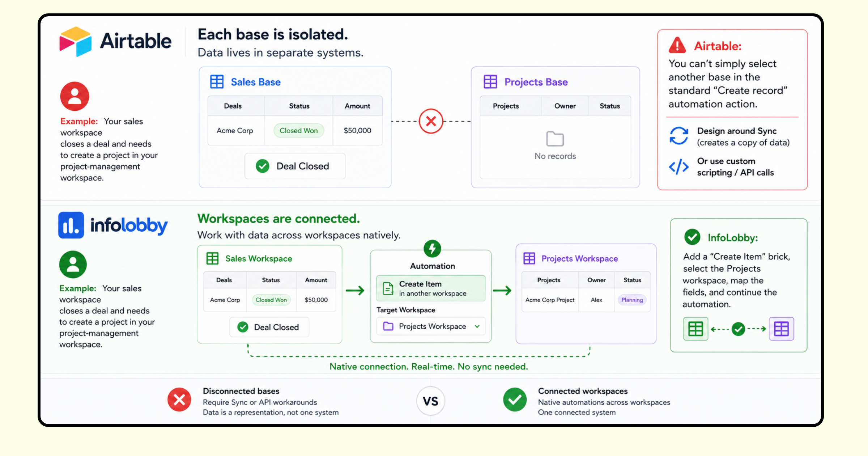Screen dimensions: 868x456
Task: Click the Design around Sync text
Action: click(737, 131)
